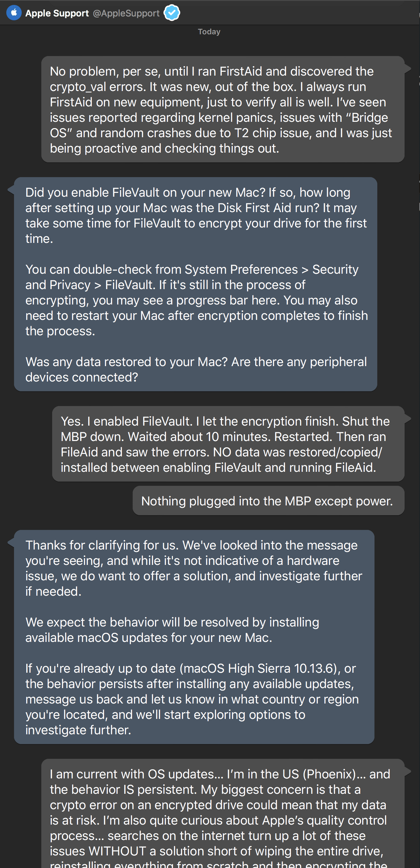Viewport: 420px width, 868px height.
Task: Click the words 'crypto_val errors' in first message
Action: pyautogui.click(x=98, y=87)
